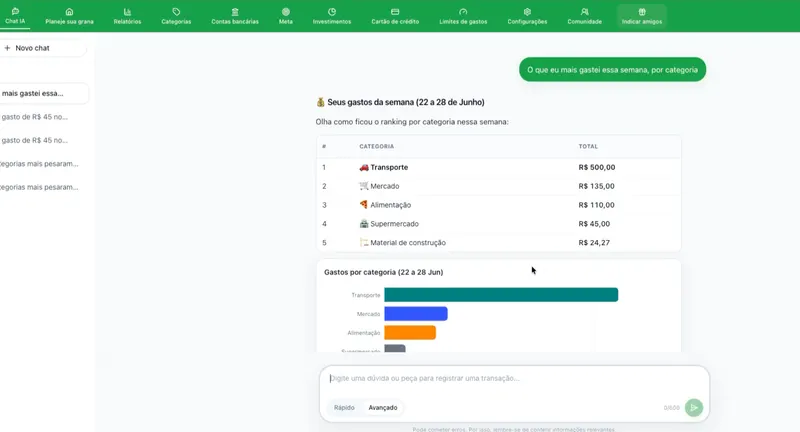The width and height of the screenshot is (800, 432).
Task: Click the Mercado category name in table
Action: pyautogui.click(x=385, y=186)
